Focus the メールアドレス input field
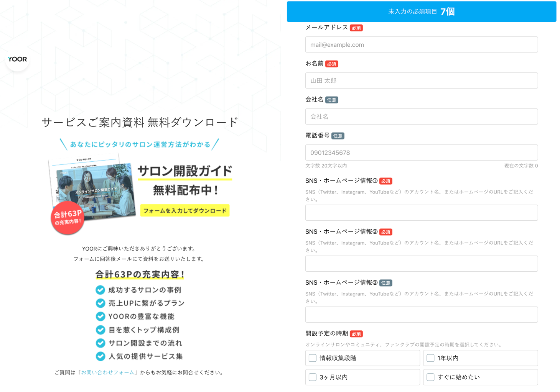The image size is (560, 392). (x=421, y=45)
